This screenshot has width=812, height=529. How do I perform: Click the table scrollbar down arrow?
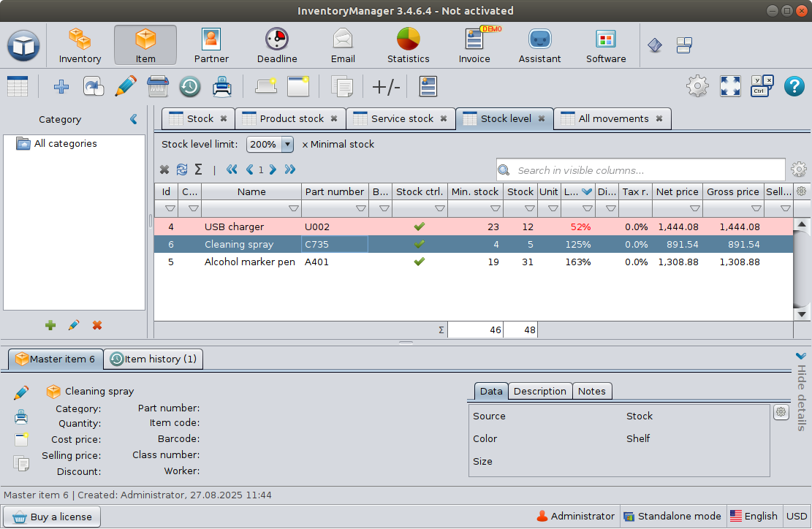pyautogui.click(x=802, y=313)
